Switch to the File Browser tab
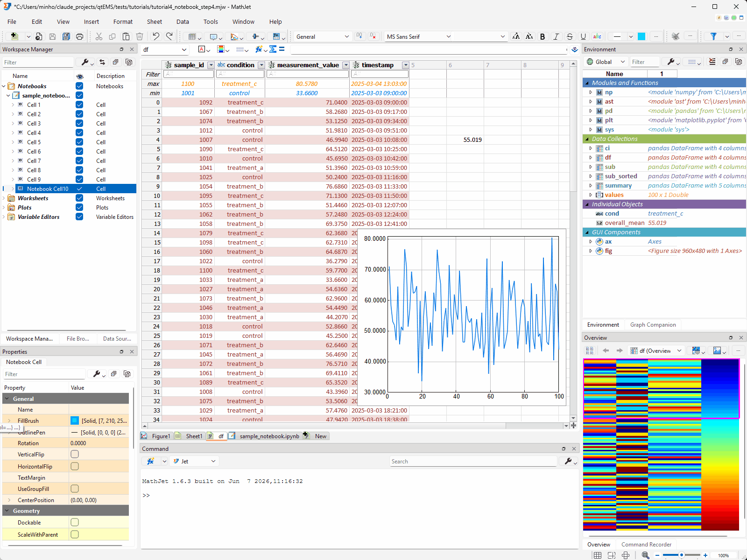This screenshot has width=747, height=560. pos(78,339)
